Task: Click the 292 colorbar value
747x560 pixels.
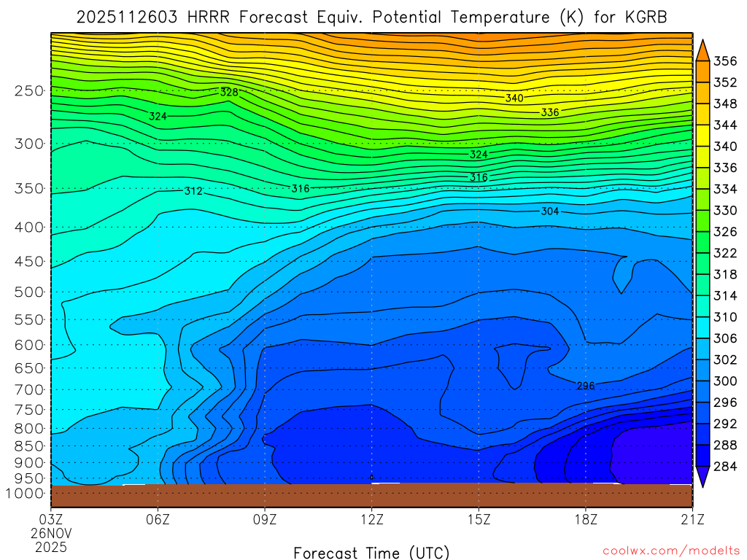Action: [x=725, y=424]
